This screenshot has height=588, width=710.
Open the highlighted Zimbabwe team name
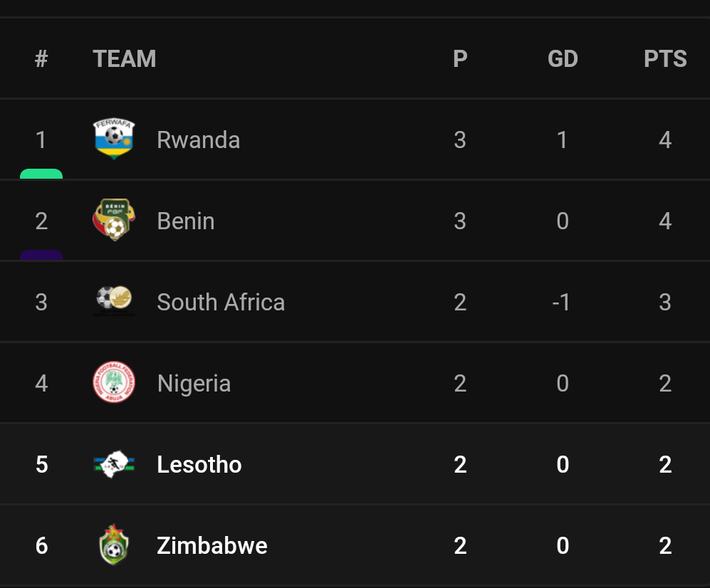point(212,545)
